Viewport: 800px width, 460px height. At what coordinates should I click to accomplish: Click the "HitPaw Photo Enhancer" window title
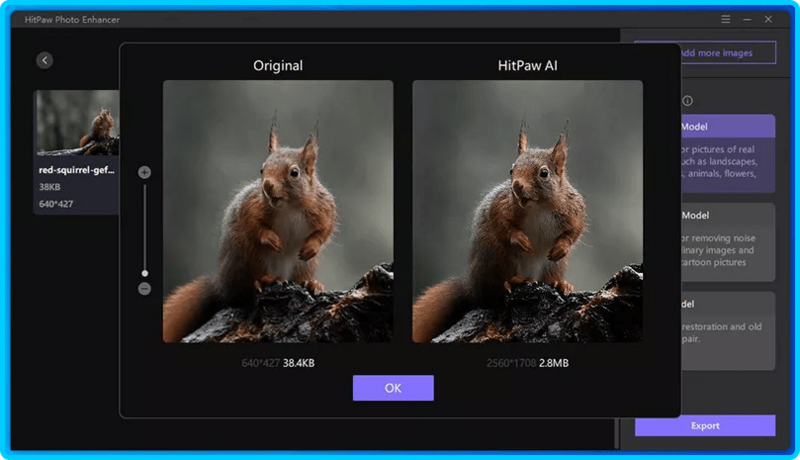tap(72, 20)
